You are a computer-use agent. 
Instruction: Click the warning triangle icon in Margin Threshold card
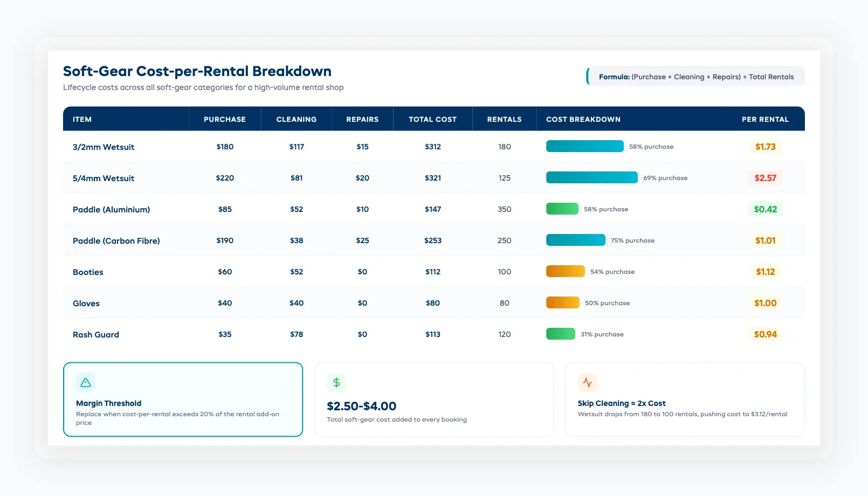85,382
